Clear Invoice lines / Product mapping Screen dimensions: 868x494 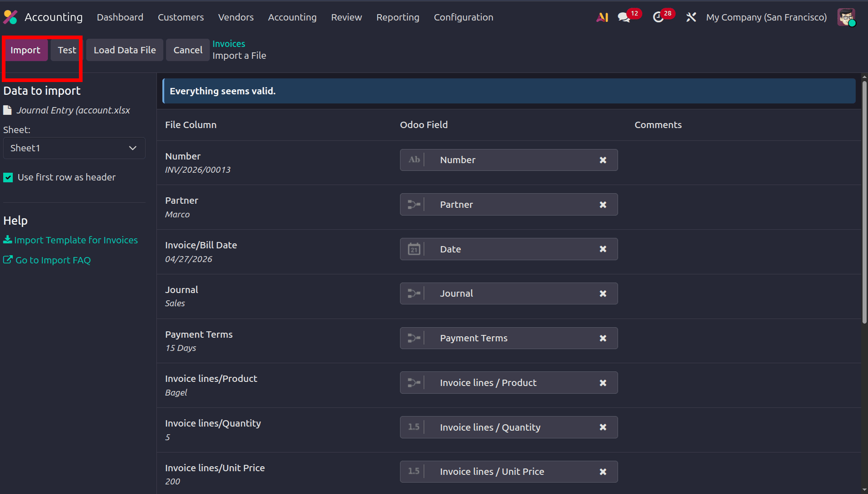[x=603, y=383]
